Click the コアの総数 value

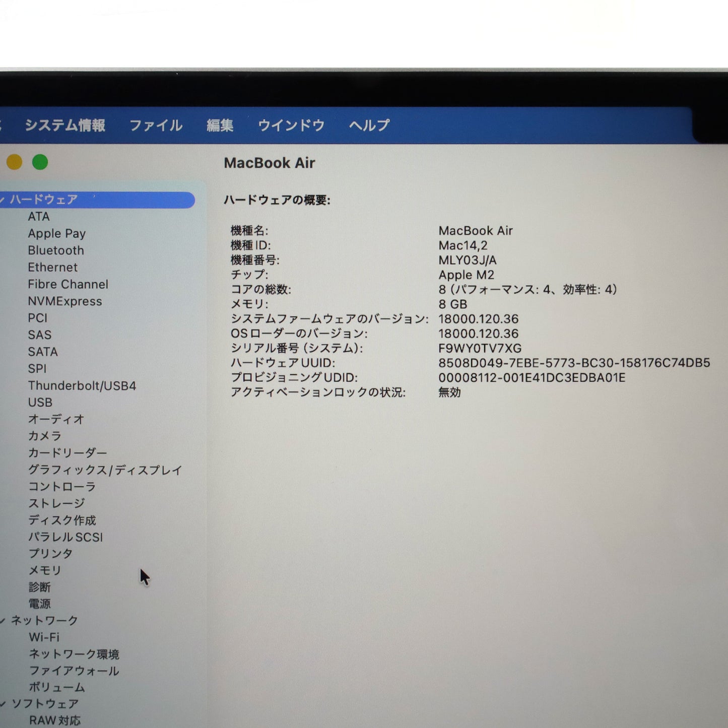(x=527, y=290)
